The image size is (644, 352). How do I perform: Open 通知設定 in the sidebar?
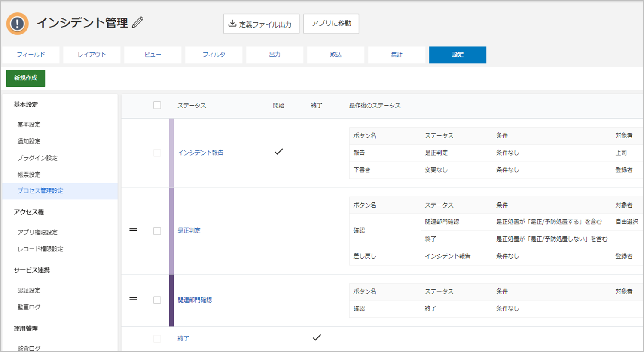click(x=29, y=141)
